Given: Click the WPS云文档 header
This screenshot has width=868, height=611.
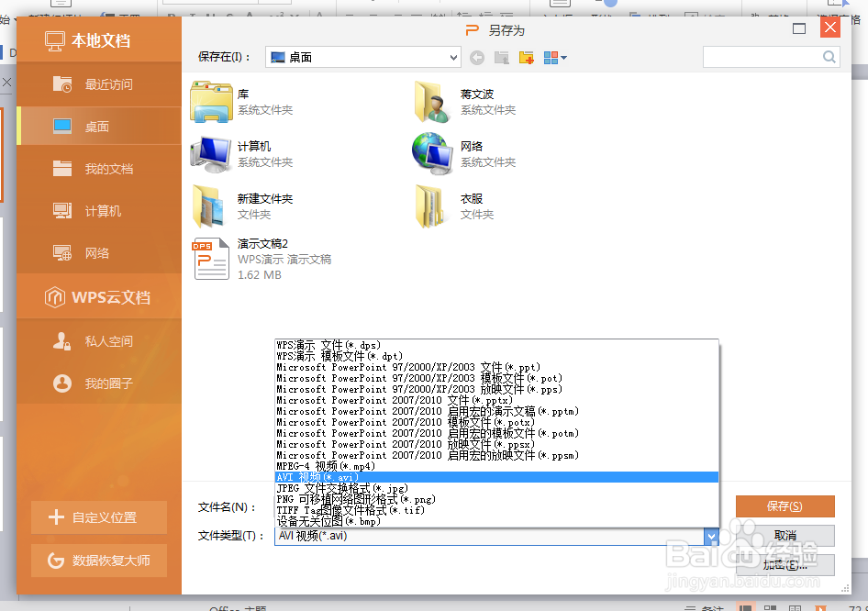Looking at the screenshot, I should [x=99, y=297].
